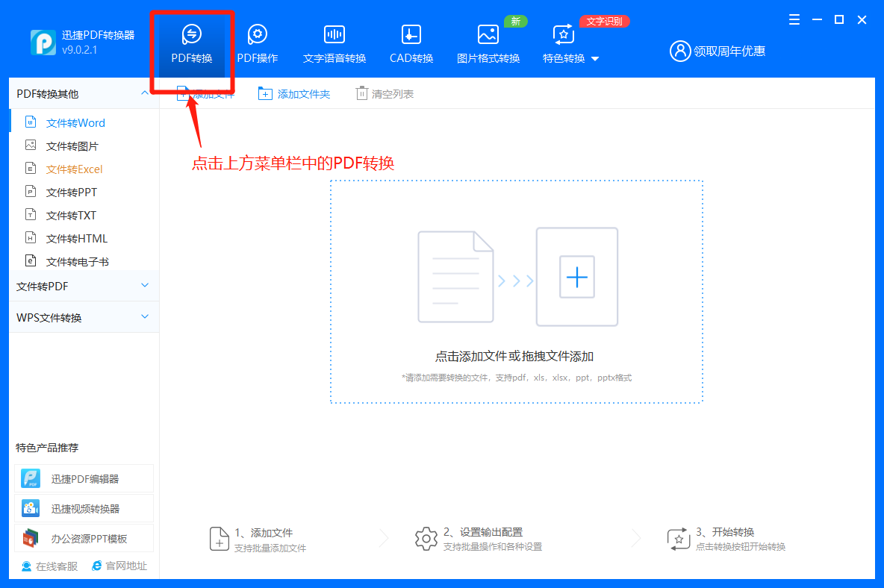Open the hamburger main menu
This screenshot has height=588, width=884.
coord(794,19)
